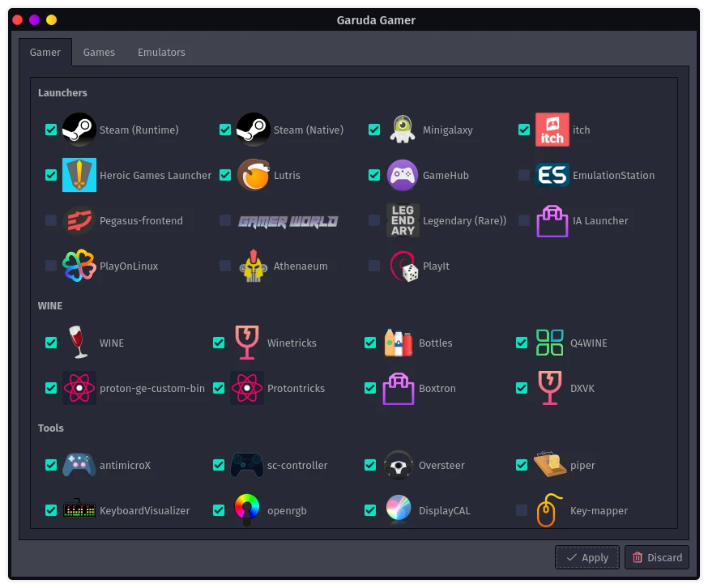
Task: Click the Winetricks icon
Action: coord(246,343)
